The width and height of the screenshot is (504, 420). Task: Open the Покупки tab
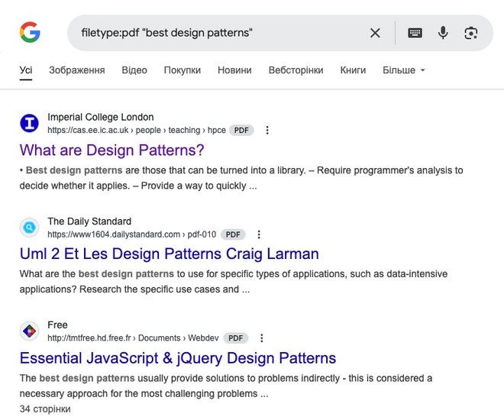(183, 70)
